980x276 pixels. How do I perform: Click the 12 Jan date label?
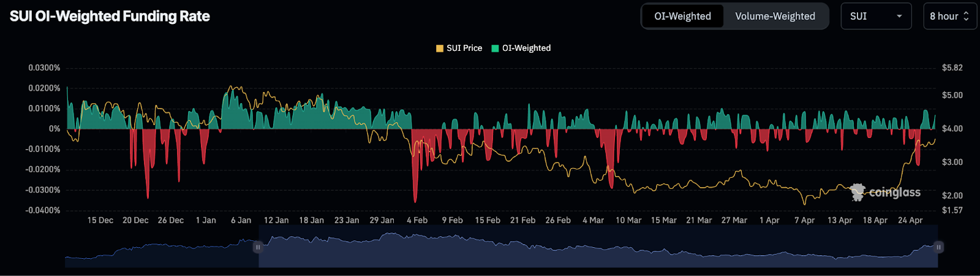(x=276, y=220)
